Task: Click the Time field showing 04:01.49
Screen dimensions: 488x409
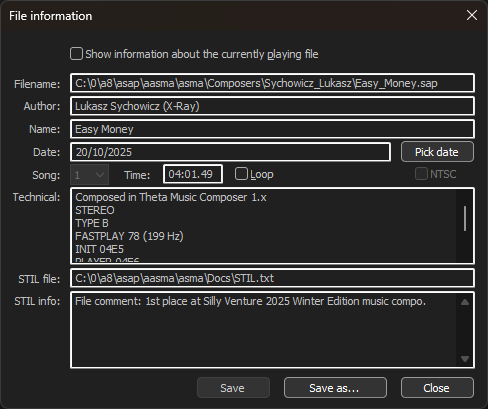Action: [193, 174]
